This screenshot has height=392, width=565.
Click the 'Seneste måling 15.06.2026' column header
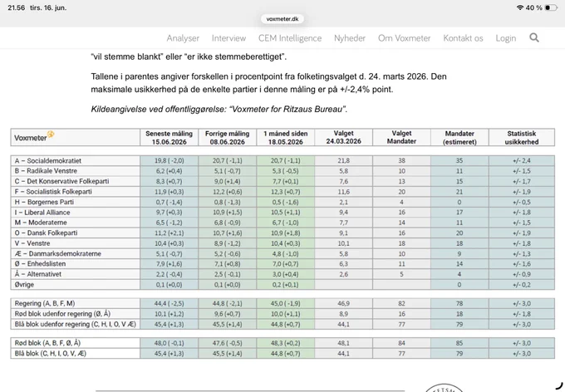pos(169,137)
